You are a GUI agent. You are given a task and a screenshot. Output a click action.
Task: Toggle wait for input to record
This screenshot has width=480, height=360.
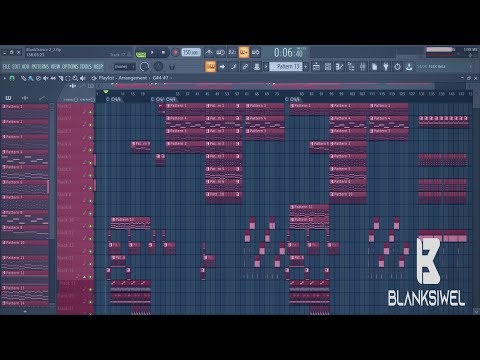[x=220, y=52]
